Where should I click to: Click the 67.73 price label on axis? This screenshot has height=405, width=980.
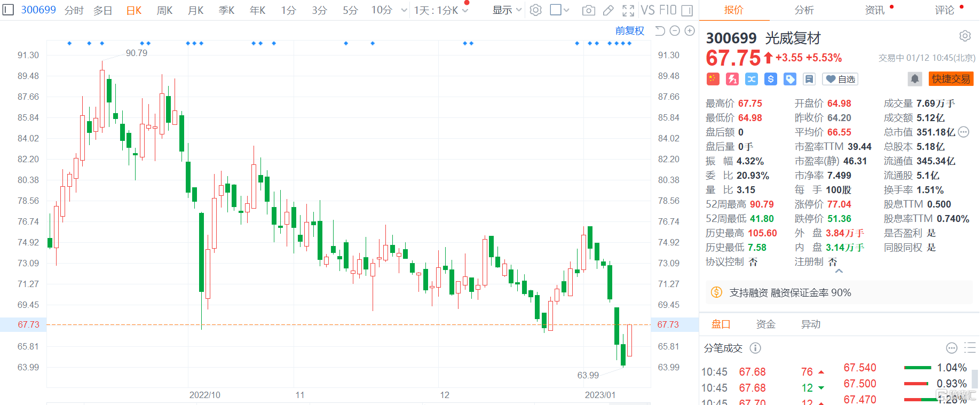(28, 324)
